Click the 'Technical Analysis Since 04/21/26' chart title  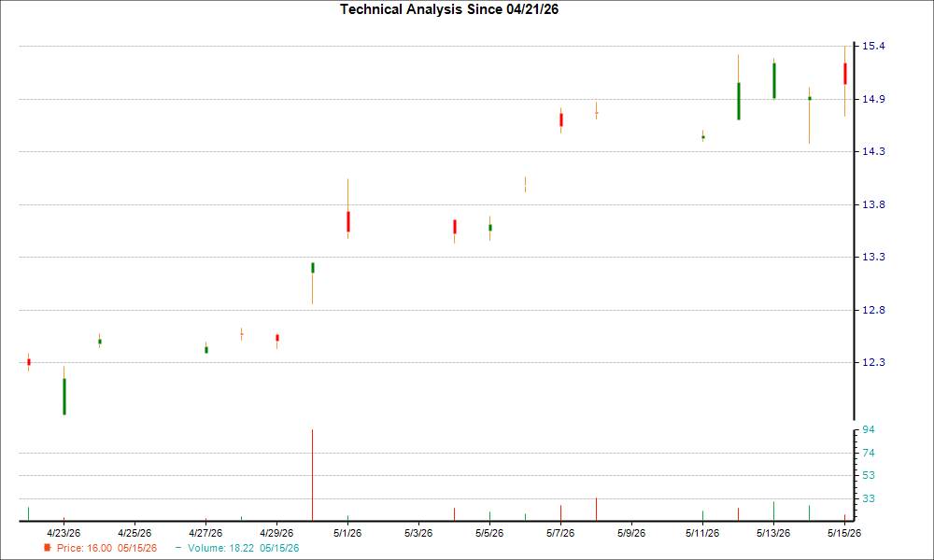point(449,9)
